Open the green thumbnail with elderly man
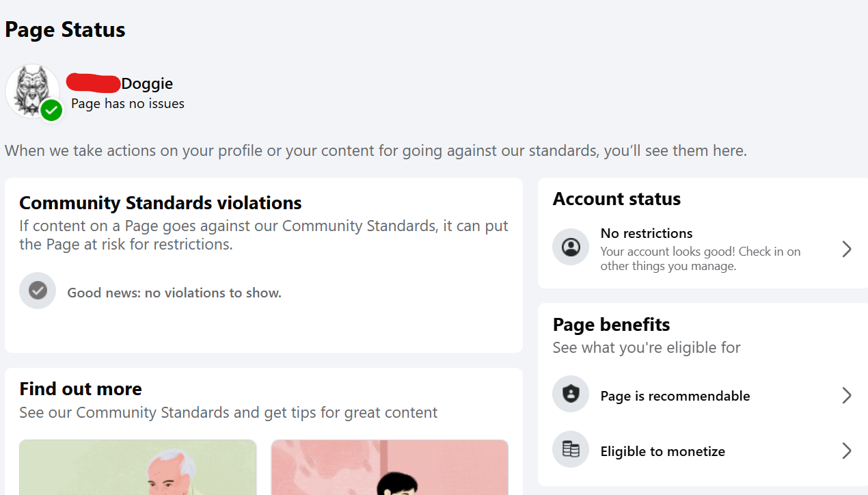Image resolution: width=868 pixels, height=495 pixels. coord(137,467)
